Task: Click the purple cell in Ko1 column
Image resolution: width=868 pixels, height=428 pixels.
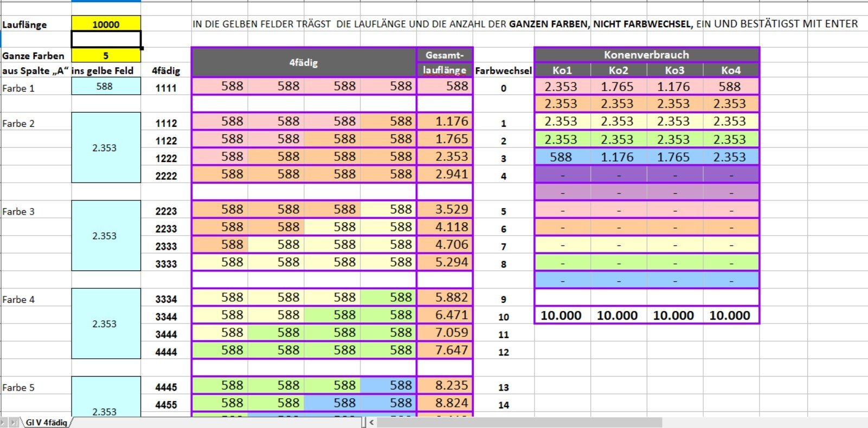Action: click(562, 174)
